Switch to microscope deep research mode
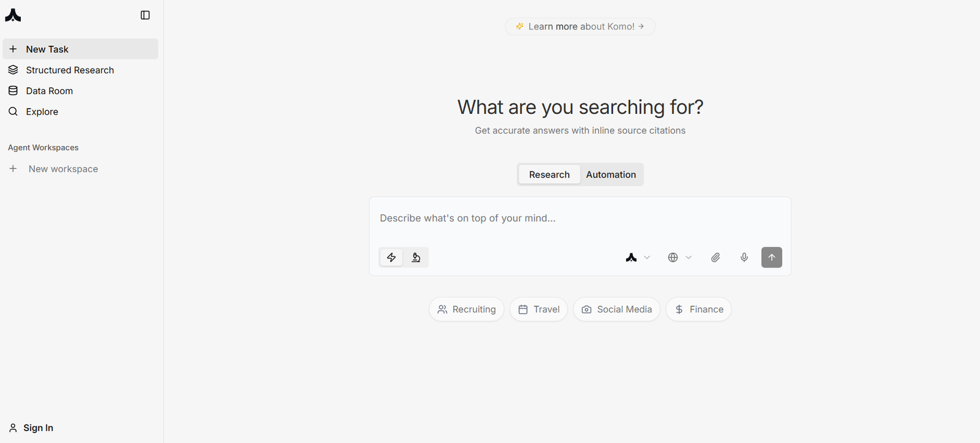 (x=417, y=258)
